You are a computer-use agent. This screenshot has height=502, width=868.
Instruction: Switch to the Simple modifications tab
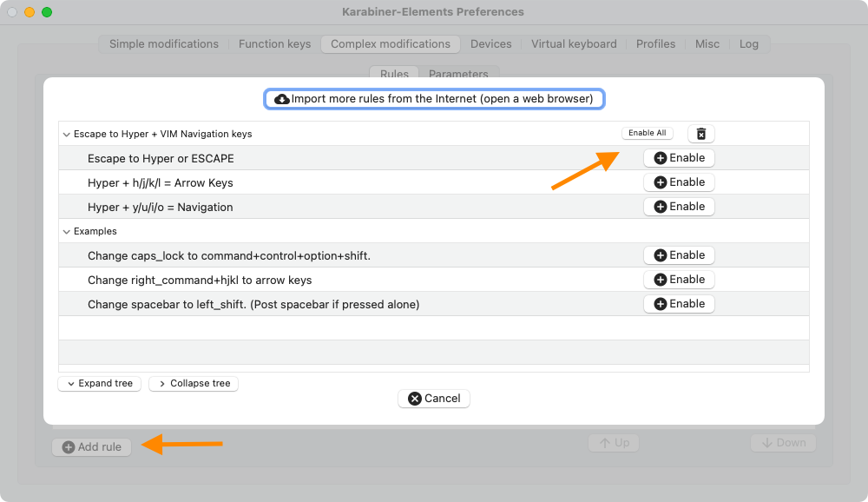(162, 43)
